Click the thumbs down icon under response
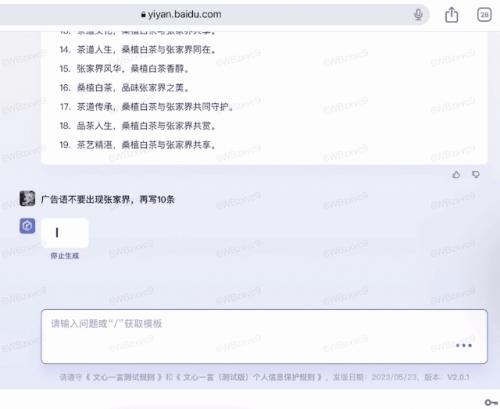500x409 pixels. pos(476,174)
